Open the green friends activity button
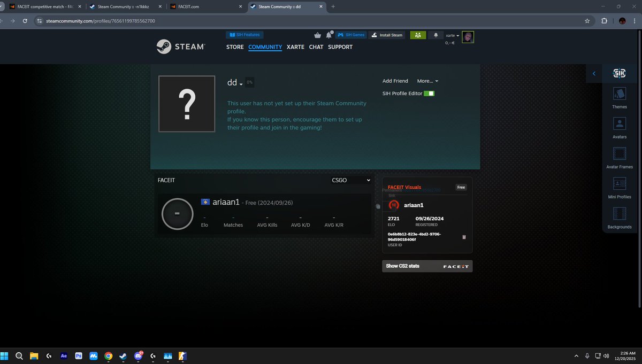 (418, 35)
